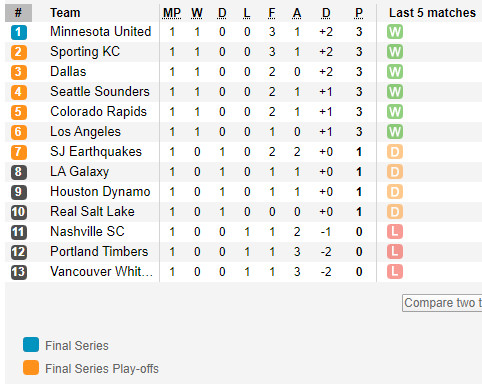Open Vancouver Whitecaps' L loss badge

click(395, 272)
